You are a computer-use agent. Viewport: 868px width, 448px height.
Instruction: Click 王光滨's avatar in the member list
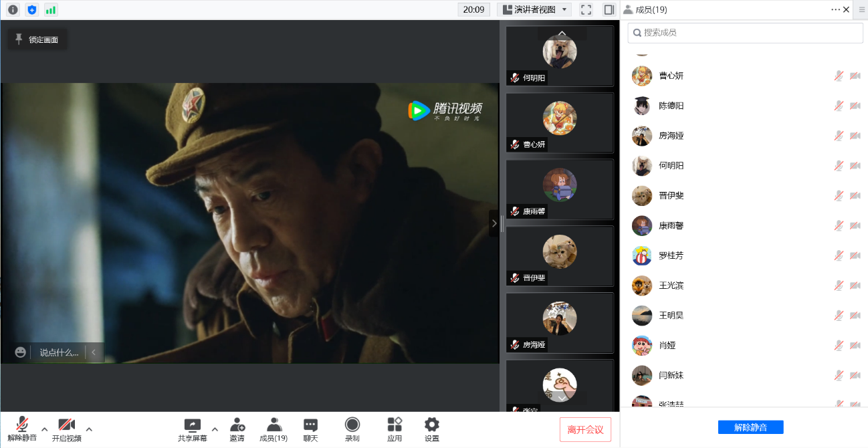click(x=642, y=286)
